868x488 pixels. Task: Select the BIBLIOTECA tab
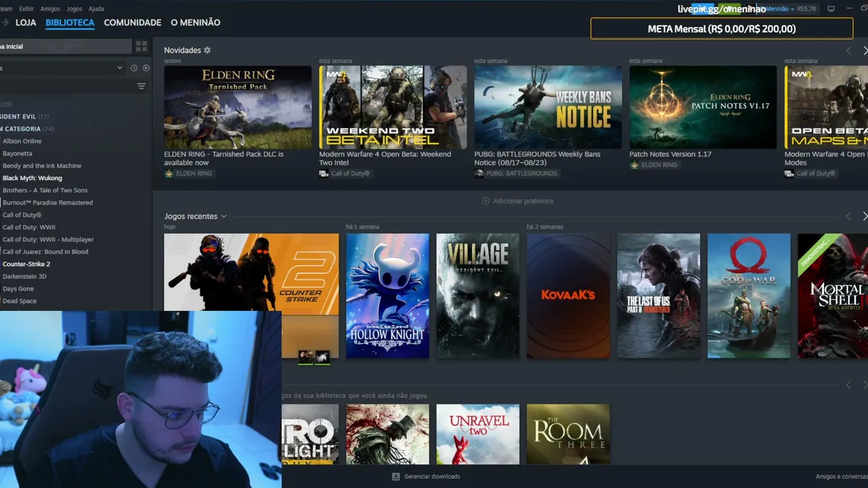click(70, 22)
